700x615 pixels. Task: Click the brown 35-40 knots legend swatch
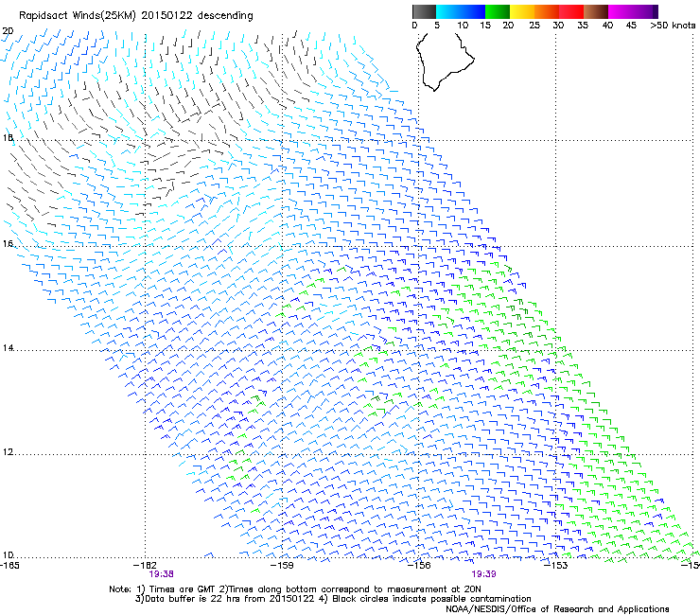[596, 11]
